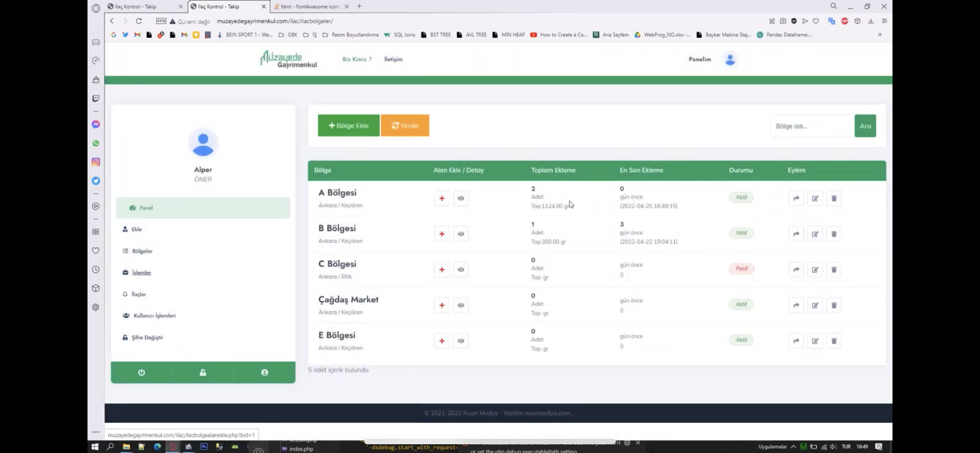Switch to the FontAwesome icons browser tab
Viewport: 980px width, 453px height.
click(310, 7)
